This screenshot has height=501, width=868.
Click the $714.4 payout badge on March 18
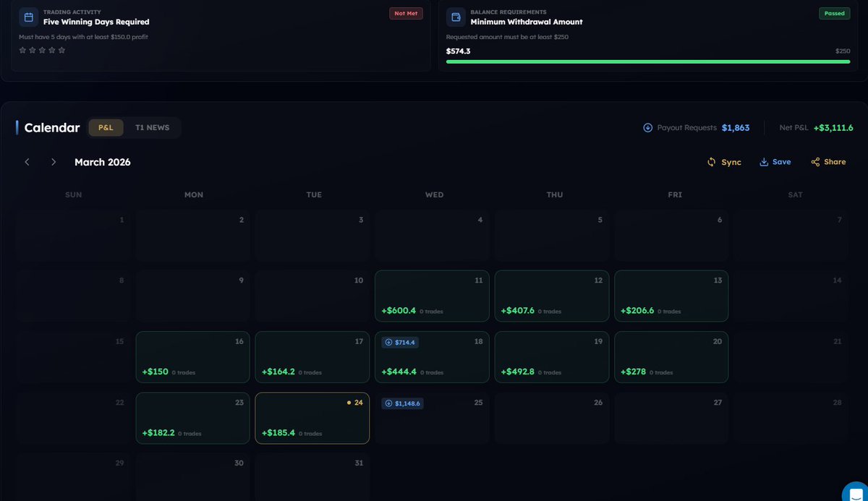[x=401, y=342]
